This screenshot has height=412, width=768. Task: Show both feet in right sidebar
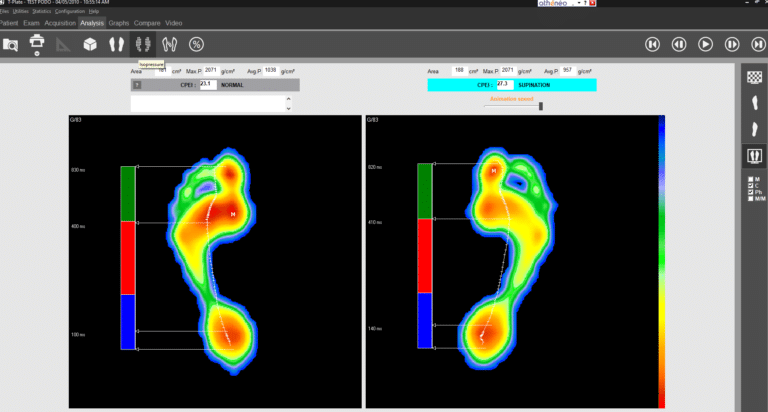[754, 155]
